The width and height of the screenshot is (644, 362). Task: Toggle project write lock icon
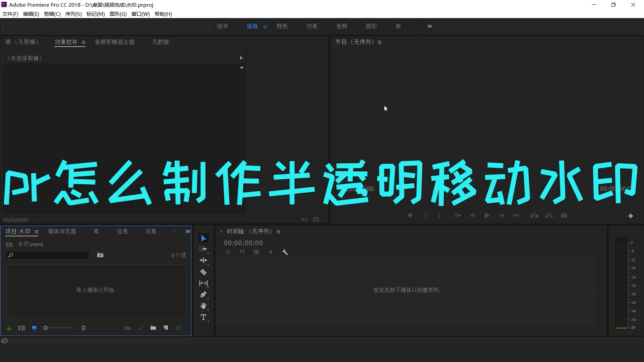tap(9, 328)
